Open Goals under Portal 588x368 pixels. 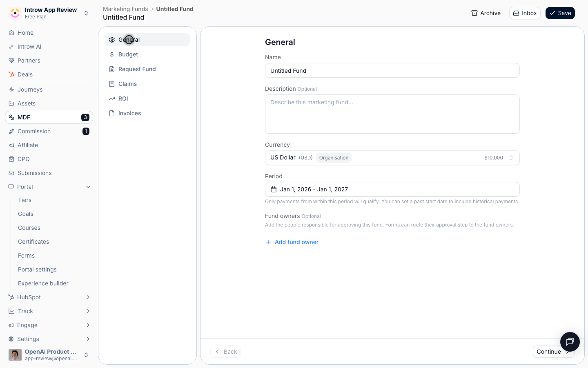[x=26, y=214]
